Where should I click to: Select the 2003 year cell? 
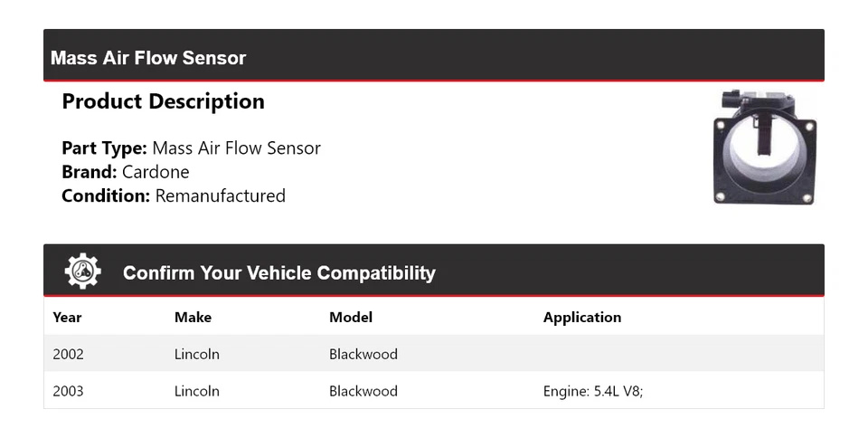click(68, 391)
